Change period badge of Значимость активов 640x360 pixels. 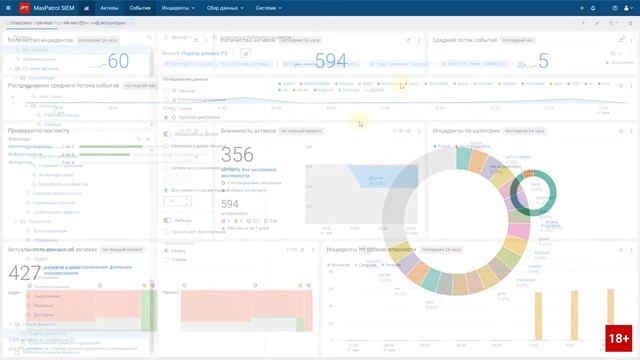tap(302, 131)
